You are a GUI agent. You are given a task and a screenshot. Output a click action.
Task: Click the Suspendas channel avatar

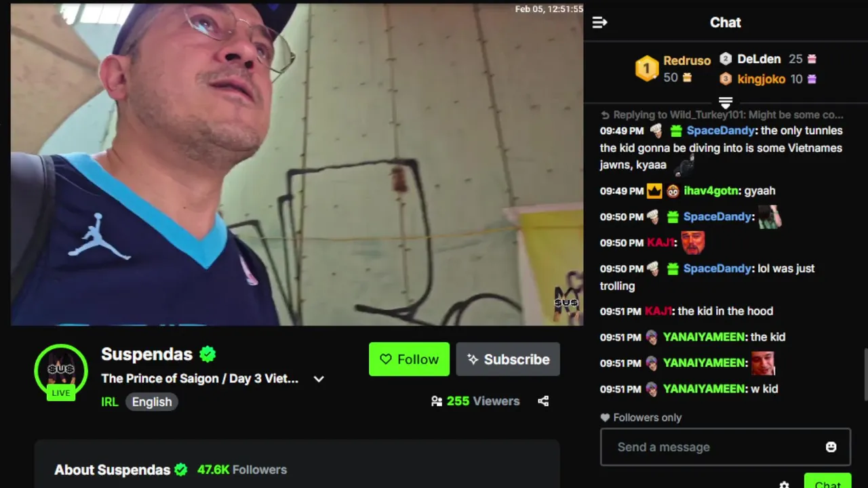pyautogui.click(x=61, y=371)
